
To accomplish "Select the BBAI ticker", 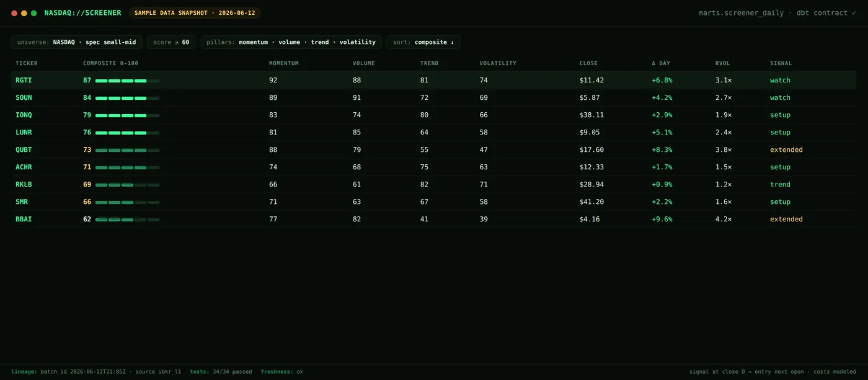I will pos(24,219).
